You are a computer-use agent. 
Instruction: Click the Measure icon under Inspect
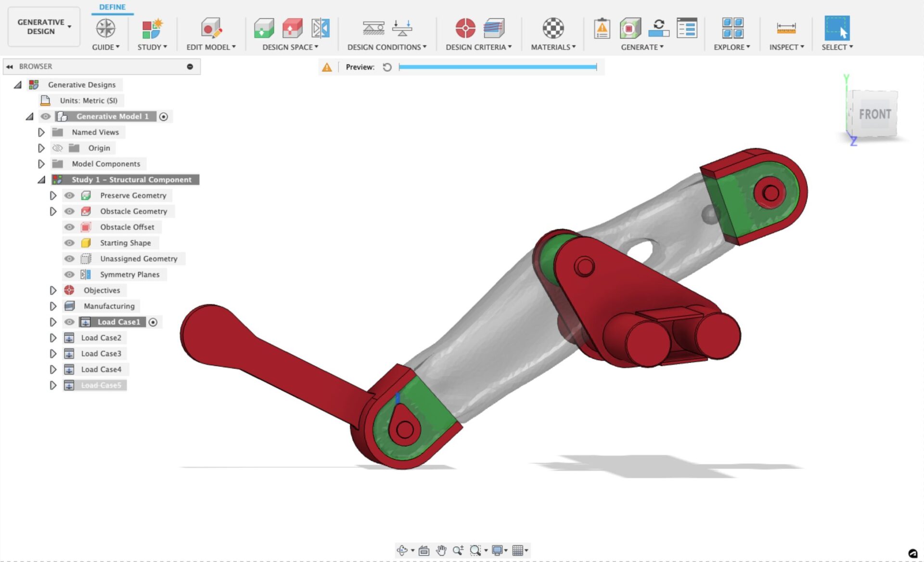(786, 29)
